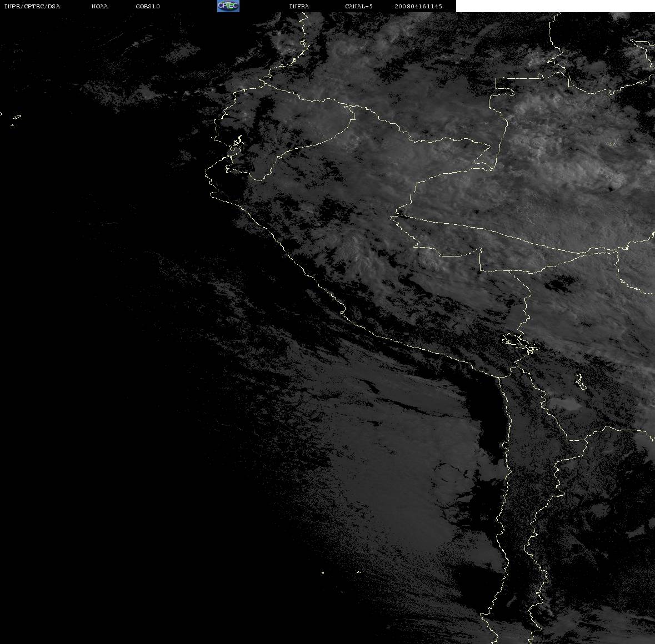Image resolution: width=655 pixels, height=644 pixels.
Task: Select the INPE/CPTEC/DSA header label
Action: tap(32, 6)
